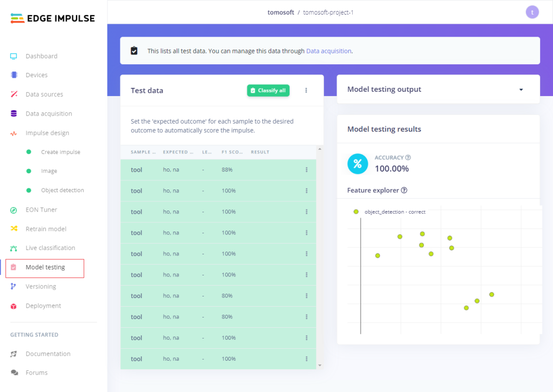This screenshot has height=392, width=553.
Task: Click the Data acquisition database icon
Action: (14, 113)
